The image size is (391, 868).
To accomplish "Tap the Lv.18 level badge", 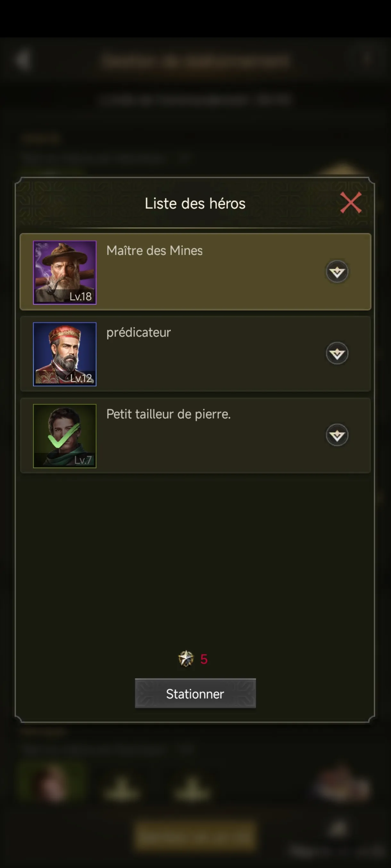I will (80, 296).
